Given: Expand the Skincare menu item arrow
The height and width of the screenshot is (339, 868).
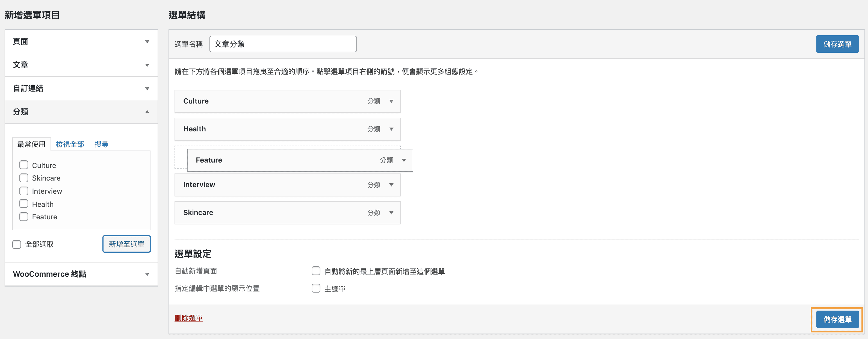Looking at the screenshot, I should pyautogui.click(x=391, y=213).
